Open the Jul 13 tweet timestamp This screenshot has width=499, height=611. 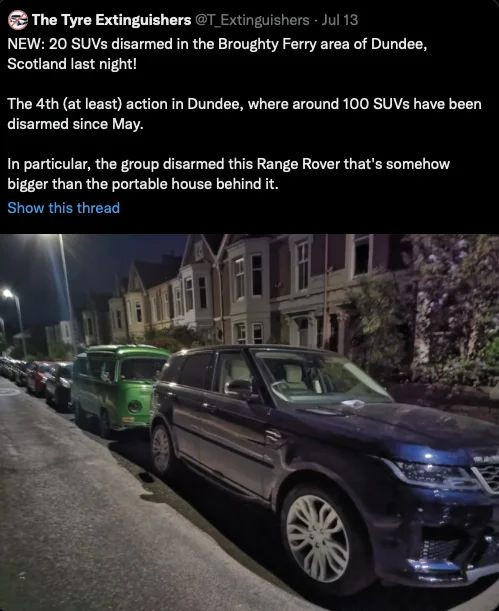[340, 20]
